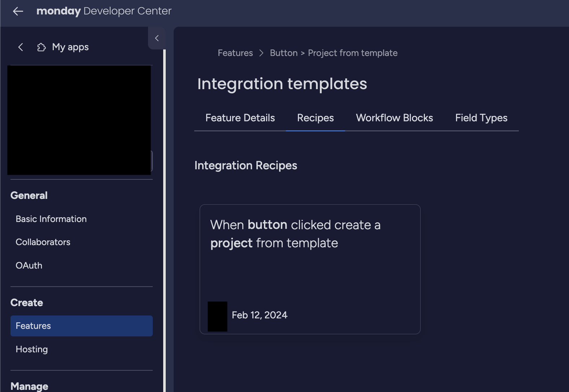The width and height of the screenshot is (569, 392).
Task: Click the Manage section header
Action: [x=29, y=386]
